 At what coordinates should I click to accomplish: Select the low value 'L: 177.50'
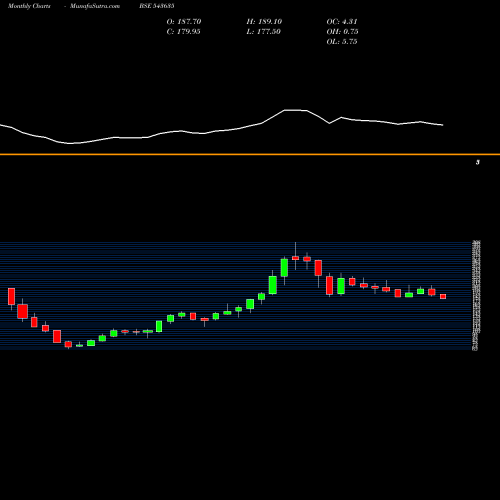click(264, 32)
